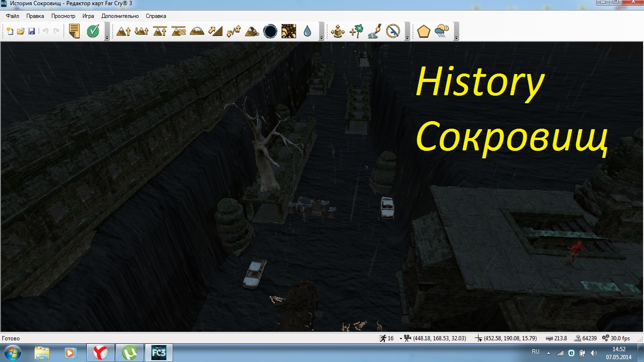Click the power plug tray icon

pos(582,353)
